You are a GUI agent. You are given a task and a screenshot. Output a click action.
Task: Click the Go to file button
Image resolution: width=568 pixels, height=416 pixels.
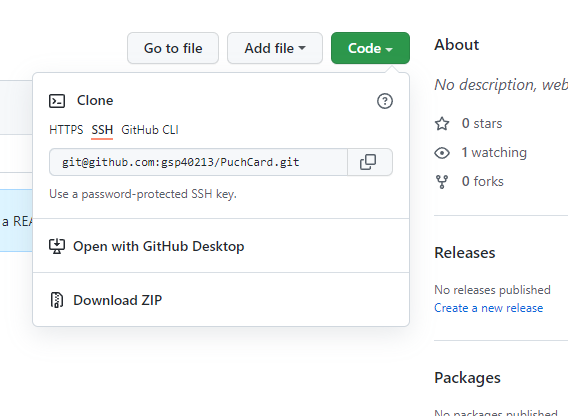click(173, 48)
